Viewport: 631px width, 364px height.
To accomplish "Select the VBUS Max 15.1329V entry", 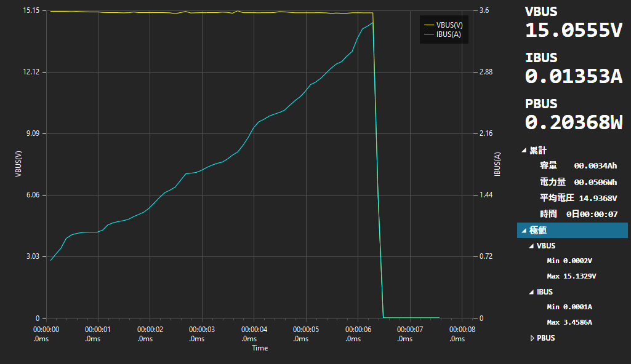I will click(571, 276).
